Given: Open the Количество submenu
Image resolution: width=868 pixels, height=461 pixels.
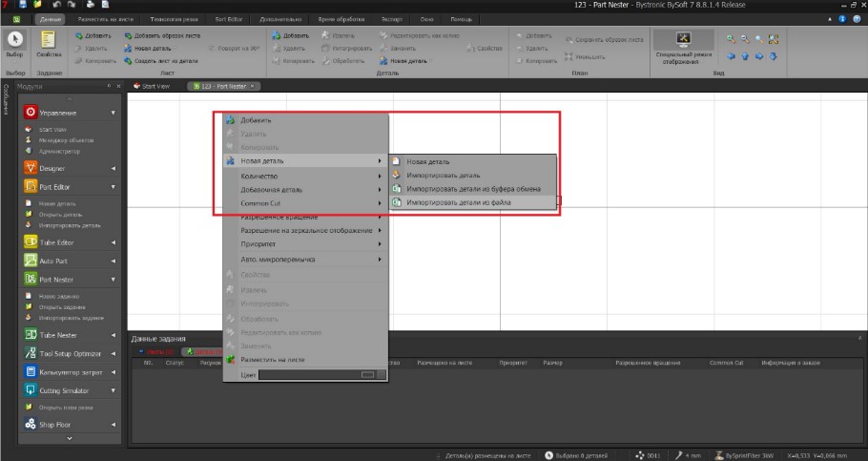Looking at the screenshot, I should tap(305, 176).
